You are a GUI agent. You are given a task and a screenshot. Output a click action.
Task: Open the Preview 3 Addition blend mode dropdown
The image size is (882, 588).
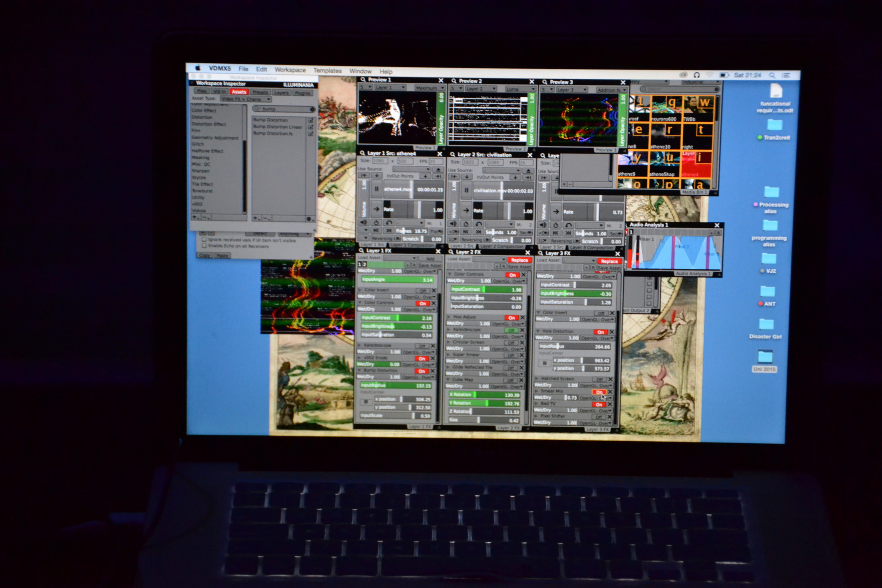(611, 90)
